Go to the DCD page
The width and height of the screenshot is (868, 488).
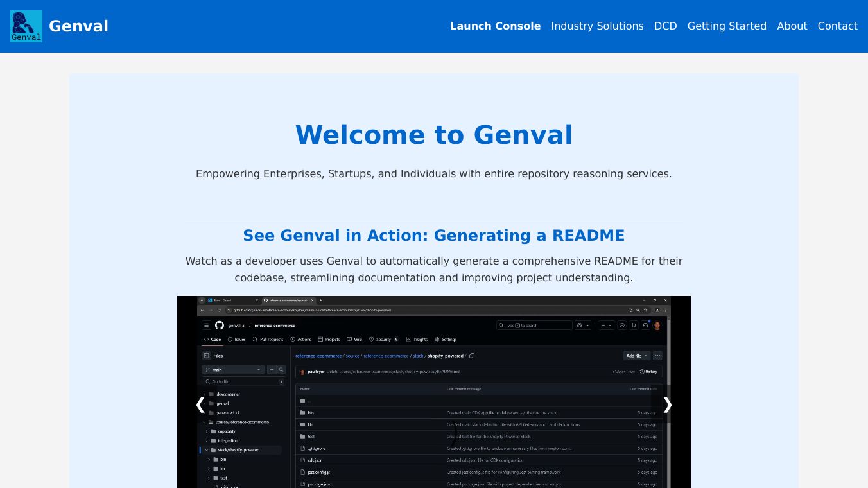pos(666,26)
